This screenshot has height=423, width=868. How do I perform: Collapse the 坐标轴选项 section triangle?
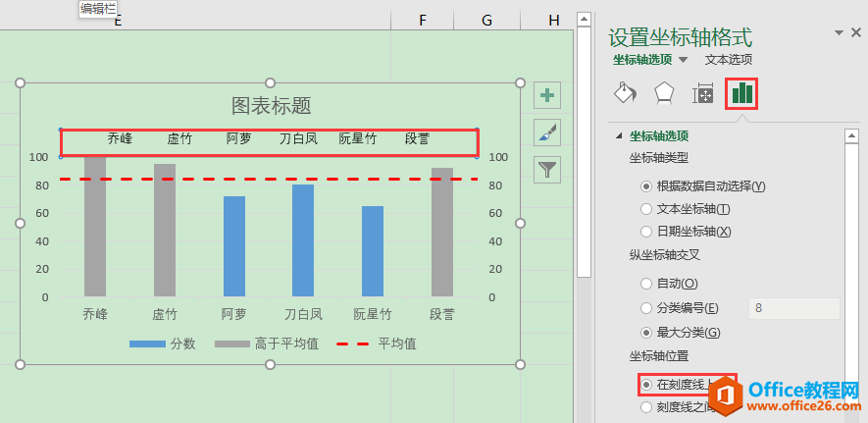pos(619,136)
